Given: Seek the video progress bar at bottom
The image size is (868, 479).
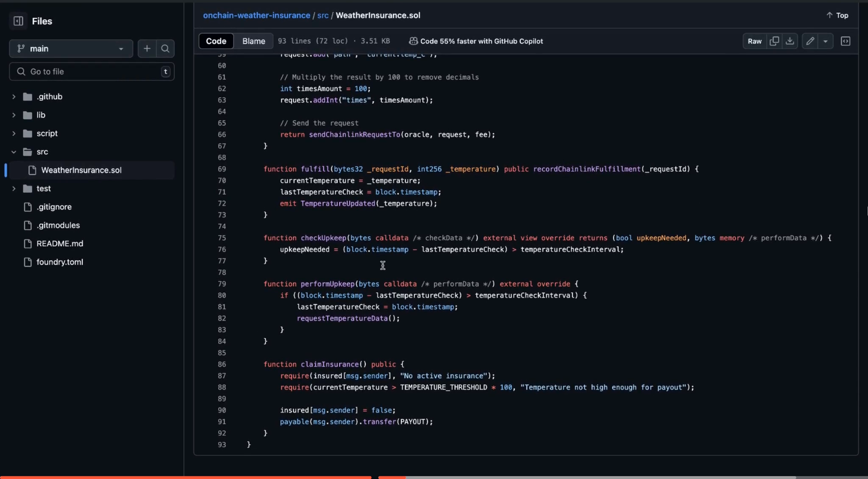Looking at the screenshot, I should (434, 477).
